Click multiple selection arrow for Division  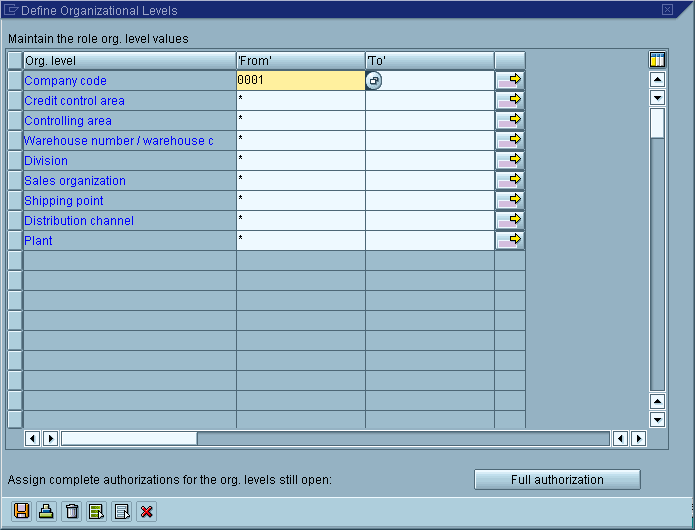click(510, 160)
